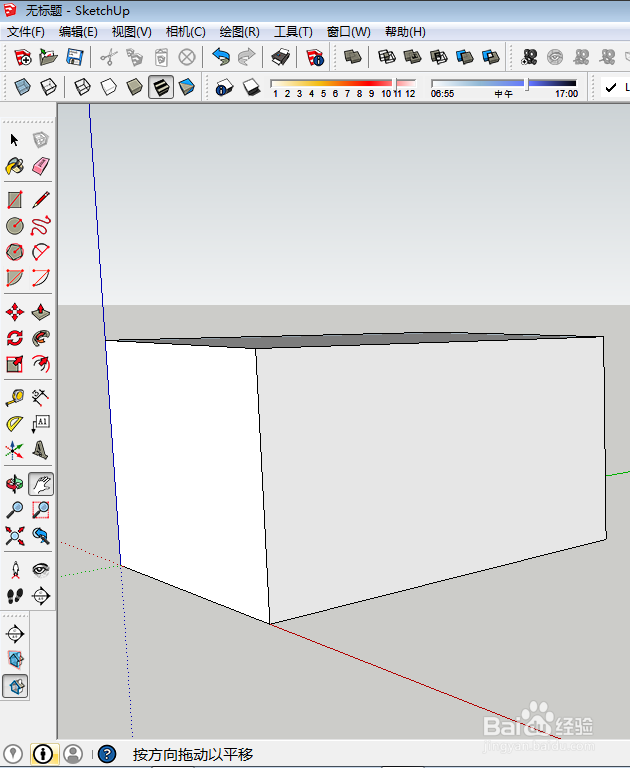Screen dimensions: 630x768
Task: Select the Look Around eye tool
Action: [x=41, y=570]
